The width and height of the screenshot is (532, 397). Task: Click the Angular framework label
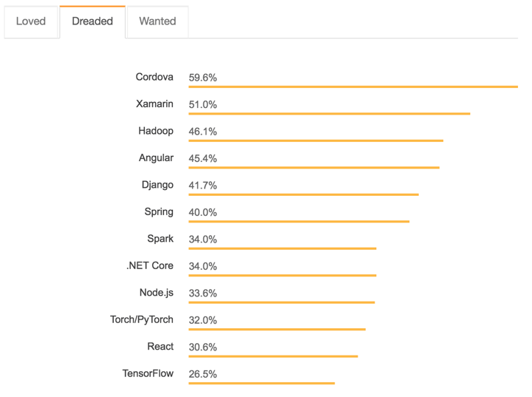point(156,158)
